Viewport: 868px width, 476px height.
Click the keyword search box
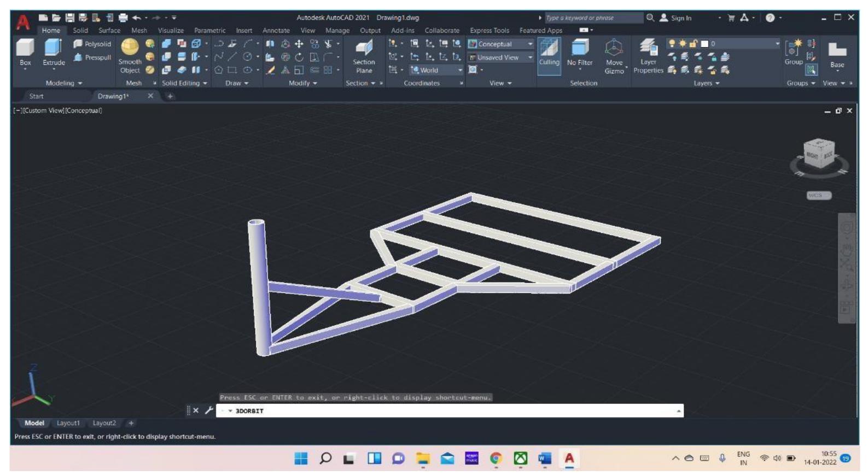pyautogui.click(x=593, y=17)
